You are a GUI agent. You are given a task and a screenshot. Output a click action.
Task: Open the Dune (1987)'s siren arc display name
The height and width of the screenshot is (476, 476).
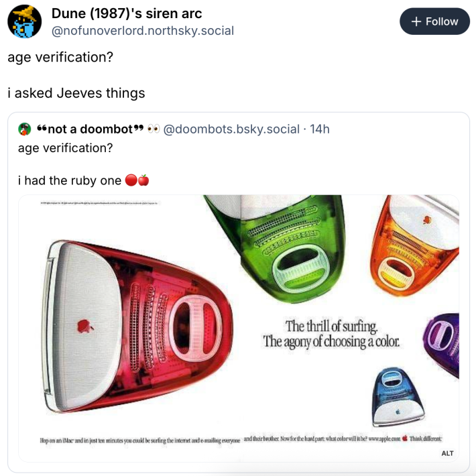[x=127, y=13]
